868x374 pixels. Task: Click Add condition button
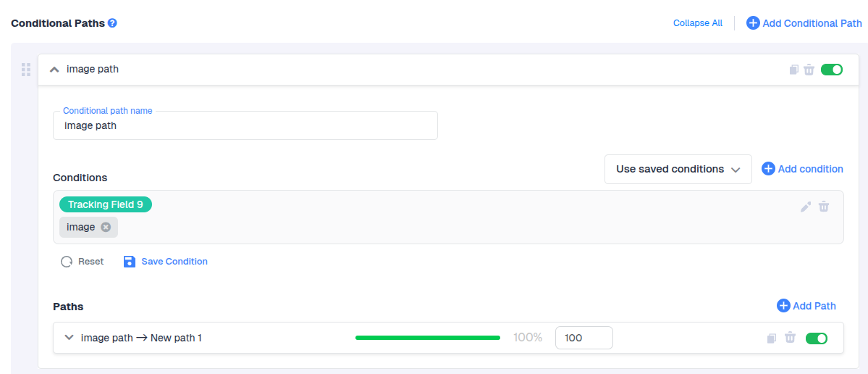(x=802, y=169)
